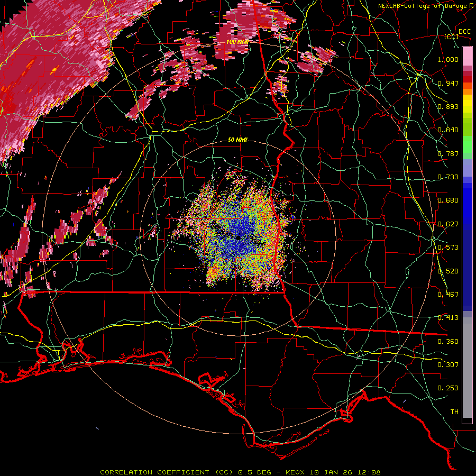Screen dimensions: 476x476
Task: Click the 50 NMI range ring label
Action: pos(237,140)
